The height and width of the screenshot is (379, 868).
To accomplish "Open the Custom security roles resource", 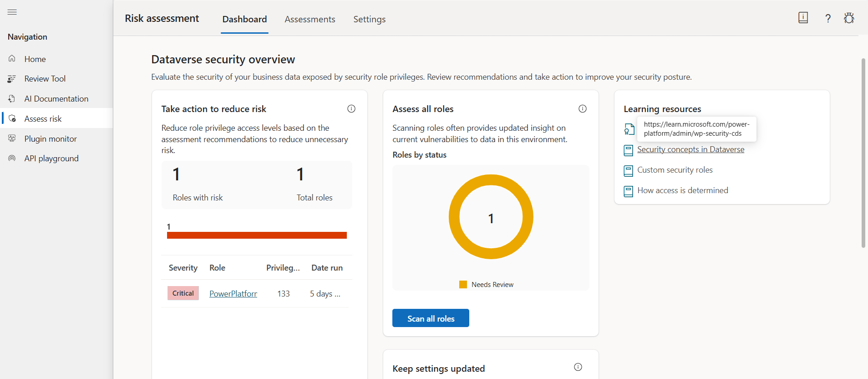I will point(675,170).
